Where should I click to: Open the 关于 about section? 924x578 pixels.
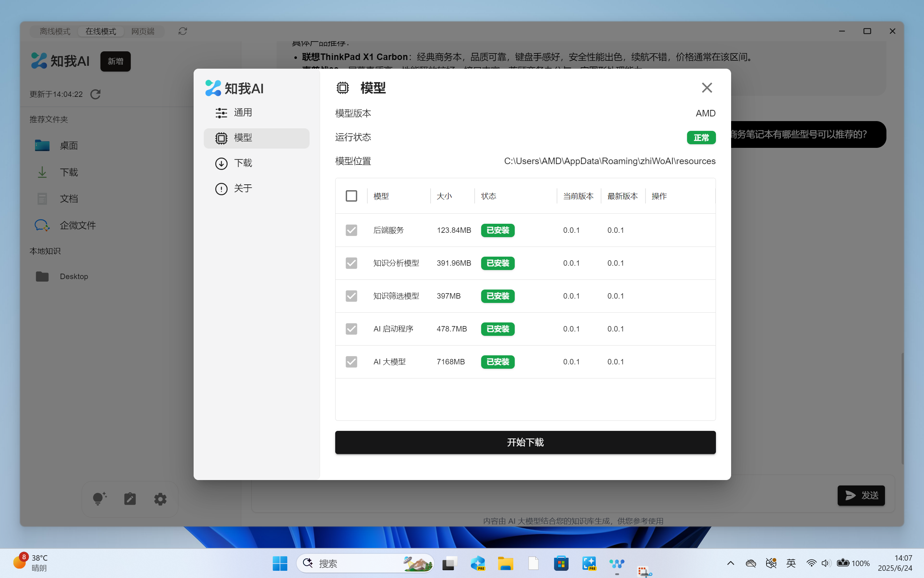click(x=256, y=188)
